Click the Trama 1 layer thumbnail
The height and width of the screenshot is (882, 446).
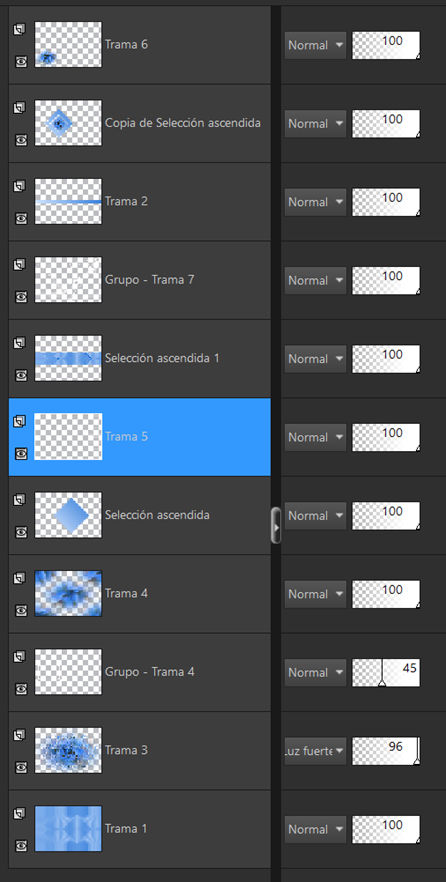coord(68,829)
